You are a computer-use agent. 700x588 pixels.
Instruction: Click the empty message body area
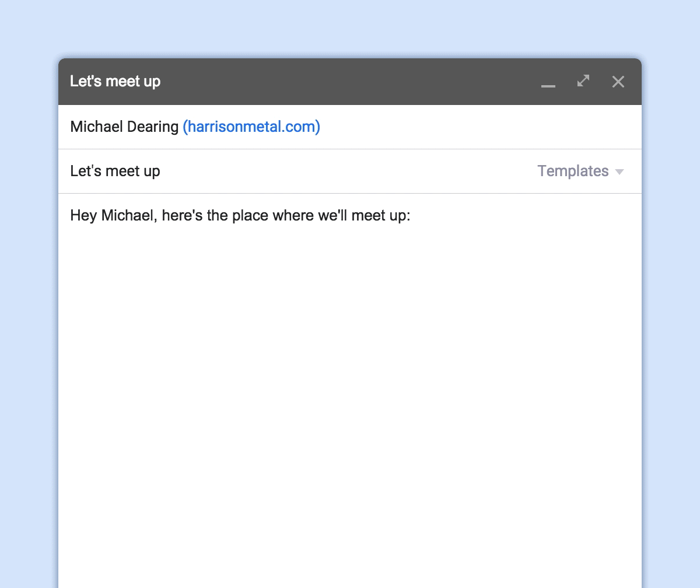[x=350, y=402]
